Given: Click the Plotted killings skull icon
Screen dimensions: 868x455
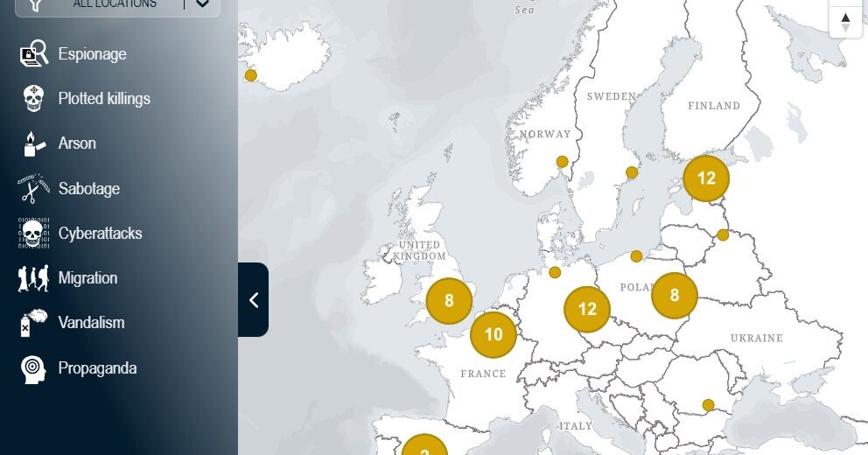Looking at the screenshot, I should point(33,99).
